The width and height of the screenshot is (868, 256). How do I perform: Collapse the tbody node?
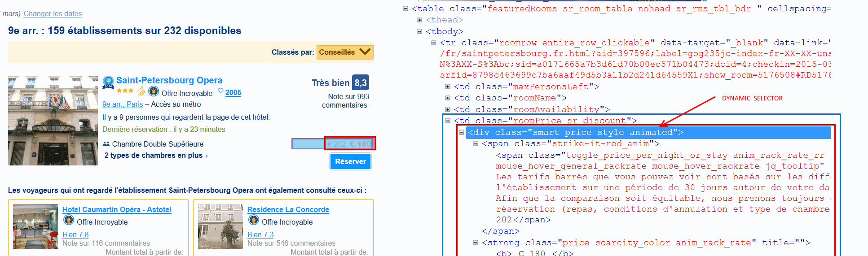(419, 31)
